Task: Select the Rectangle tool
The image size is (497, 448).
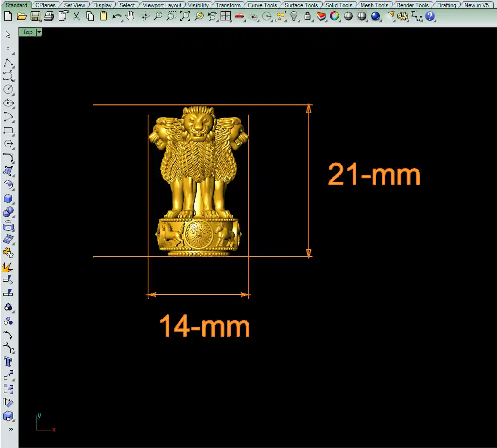Action: tap(8, 131)
